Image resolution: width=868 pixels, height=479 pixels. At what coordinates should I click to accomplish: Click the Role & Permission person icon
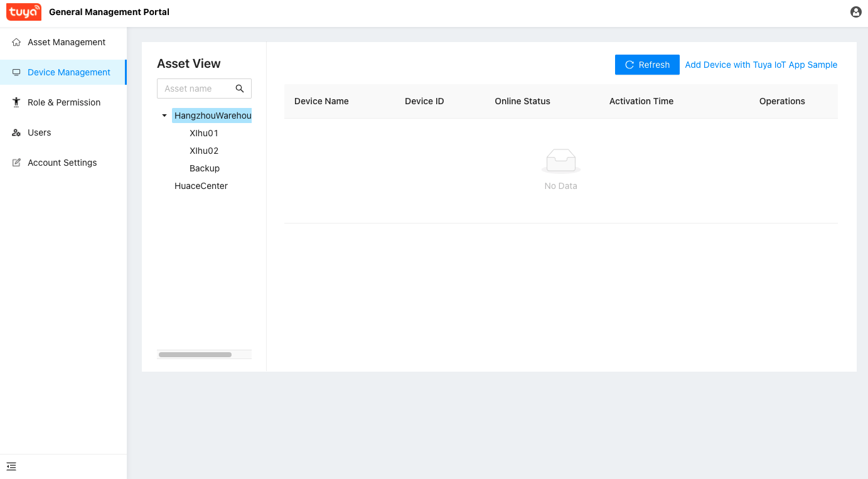(x=16, y=102)
